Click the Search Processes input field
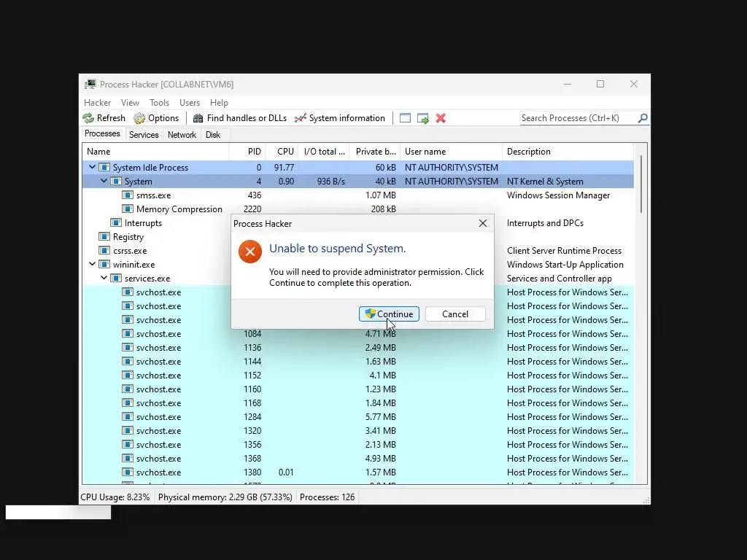Viewport: 747px width, 560px height. [x=578, y=118]
